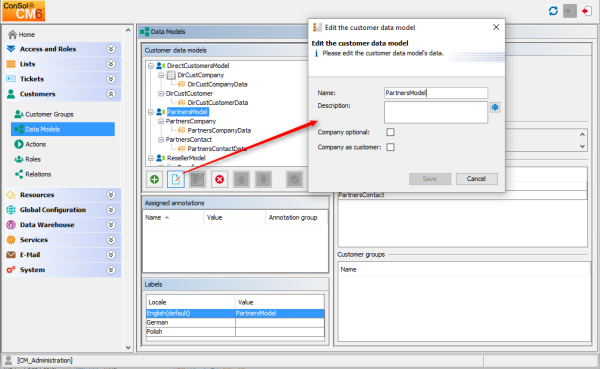Viewport: 600px width, 369px height.
Task: Click the Value column header in annotations
Action: 235,217
